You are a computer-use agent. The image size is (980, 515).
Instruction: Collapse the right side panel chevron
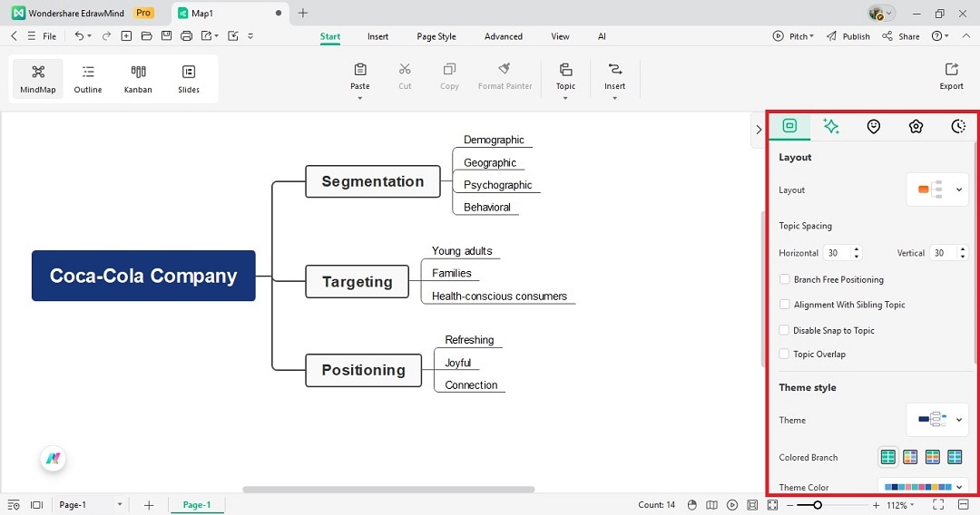(x=758, y=130)
